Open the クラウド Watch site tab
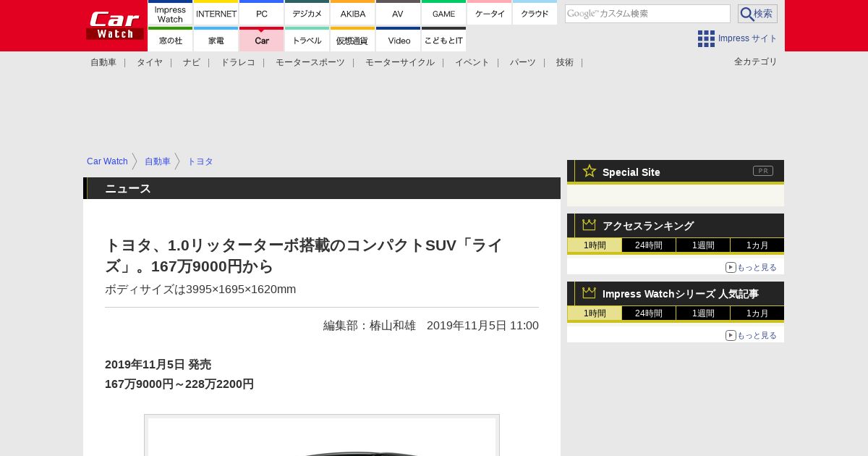Viewport: 868px width, 456px height. 535,13
